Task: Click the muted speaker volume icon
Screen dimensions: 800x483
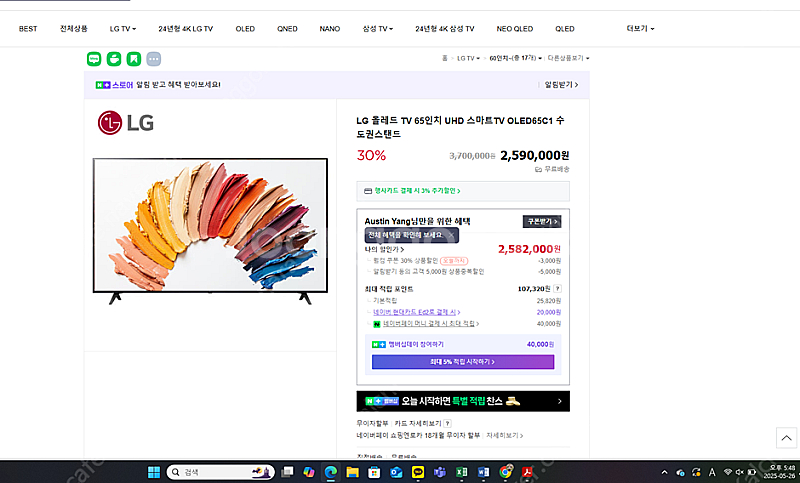Action: click(x=739, y=472)
